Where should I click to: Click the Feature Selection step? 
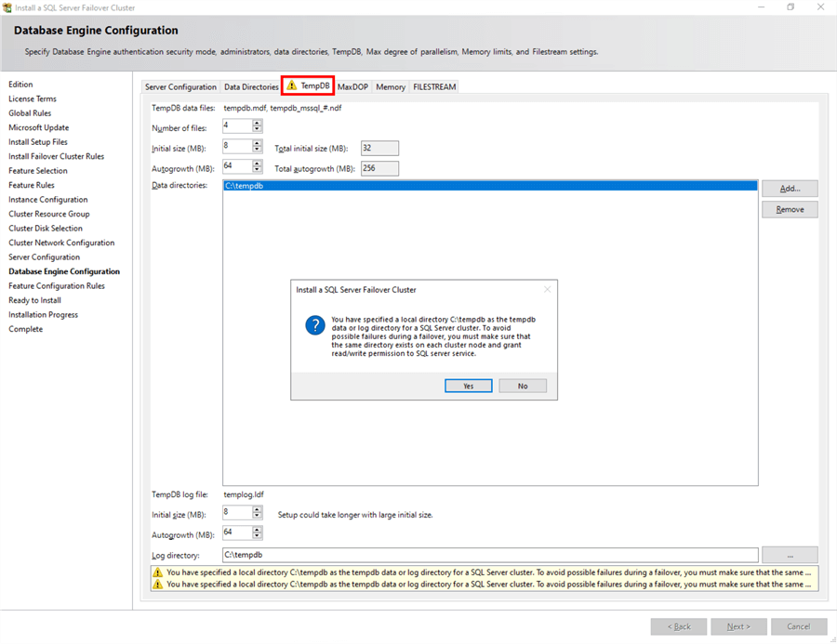point(38,171)
